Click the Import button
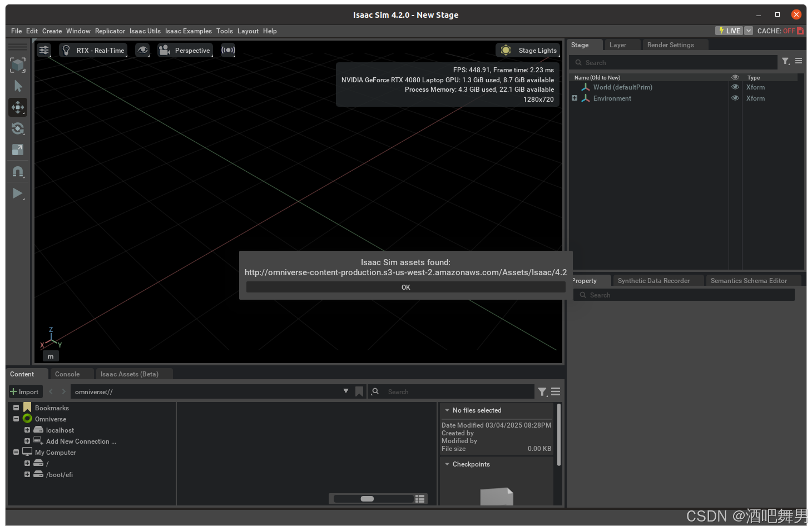The image size is (812, 531). coord(24,392)
